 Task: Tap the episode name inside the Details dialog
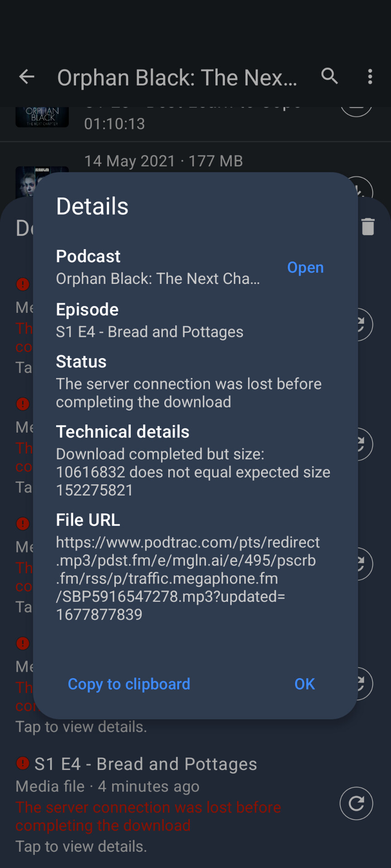coord(149,332)
